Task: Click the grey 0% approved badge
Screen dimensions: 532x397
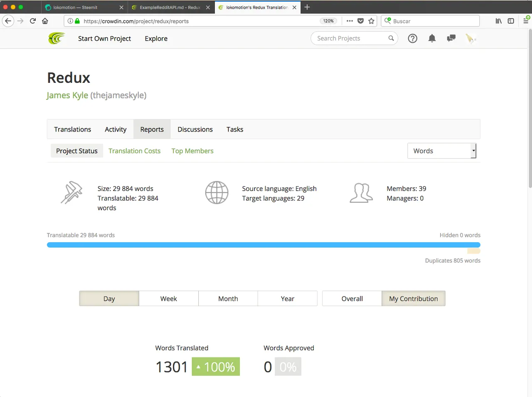Action: click(x=288, y=367)
